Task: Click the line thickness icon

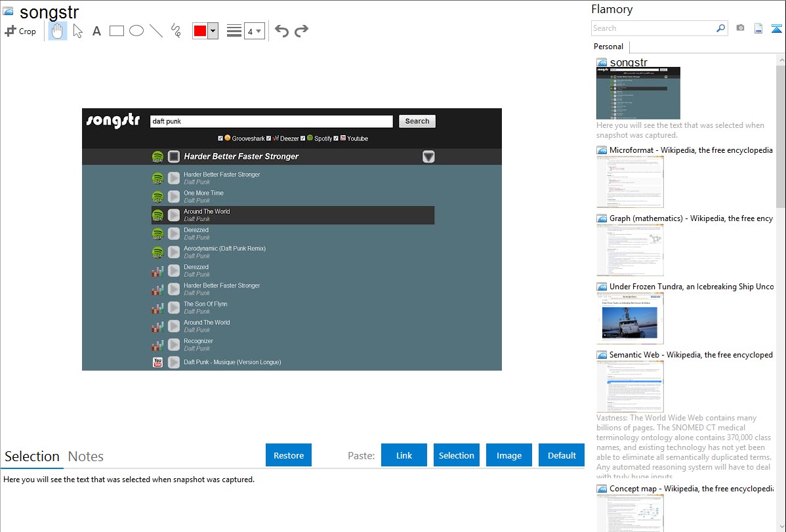Action: pos(234,31)
